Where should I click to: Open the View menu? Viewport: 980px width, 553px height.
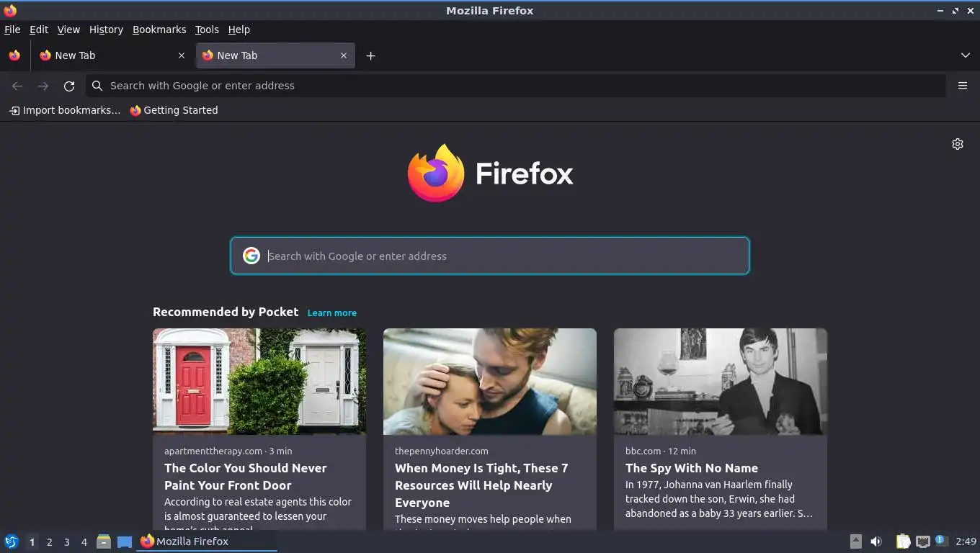pos(68,30)
